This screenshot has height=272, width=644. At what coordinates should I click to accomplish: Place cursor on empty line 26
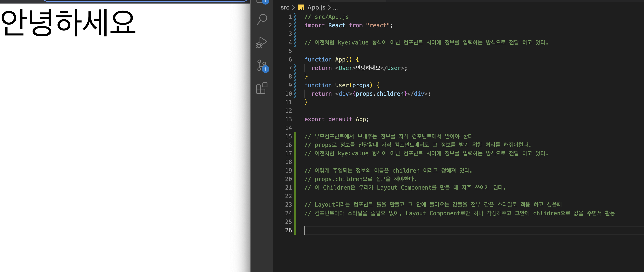tap(375, 230)
